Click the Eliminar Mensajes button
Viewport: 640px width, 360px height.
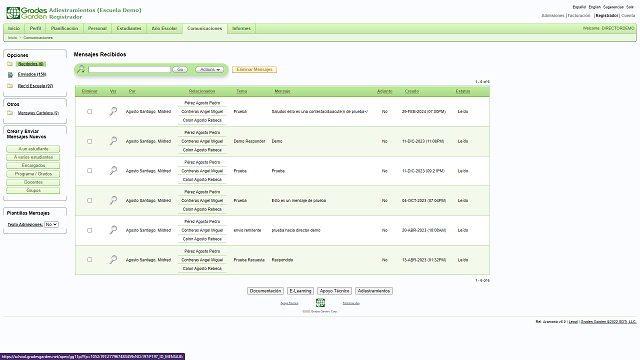(254, 69)
